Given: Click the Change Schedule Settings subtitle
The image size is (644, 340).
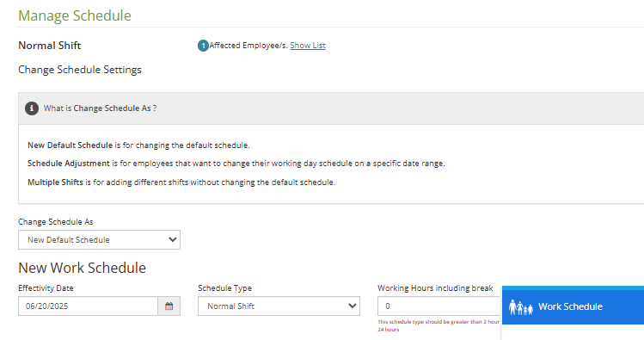Looking at the screenshot, I should click(x=80, y=70).
